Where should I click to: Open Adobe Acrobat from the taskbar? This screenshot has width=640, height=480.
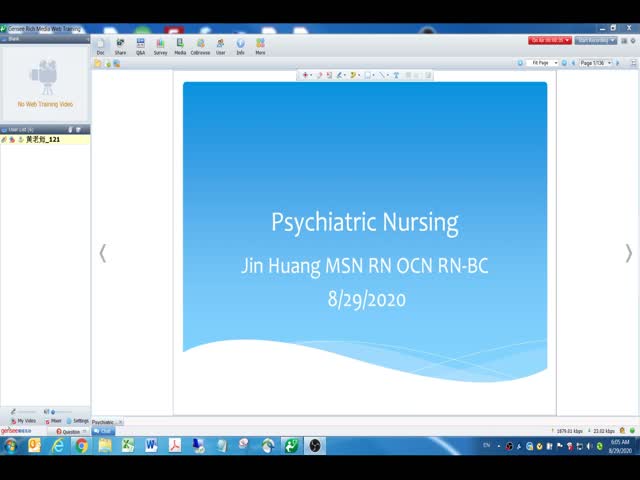pyautogui.click(x=175, y=446)
